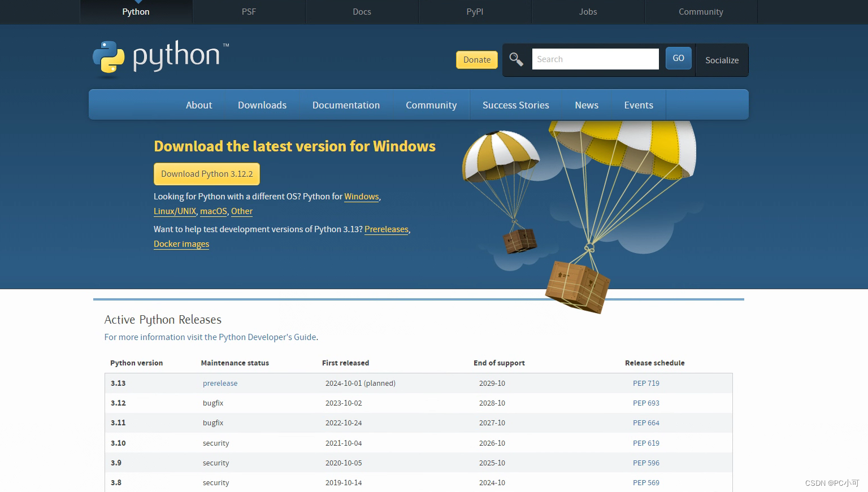Image resolution: width=868 pixels, height=492 pixels.
Task: Click version 3.13 in the table
Action: [118, 383]
